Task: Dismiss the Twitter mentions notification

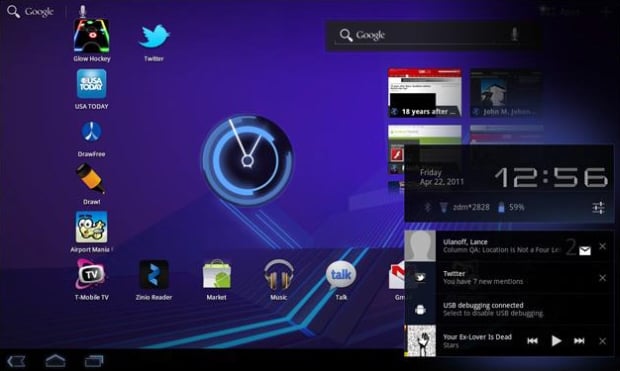Action: click(x=602, y=278)
